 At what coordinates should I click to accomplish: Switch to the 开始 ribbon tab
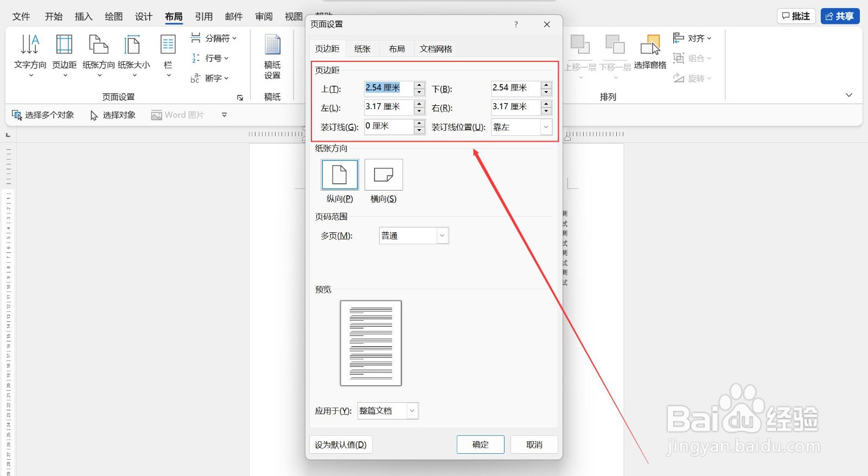point(54,17)
